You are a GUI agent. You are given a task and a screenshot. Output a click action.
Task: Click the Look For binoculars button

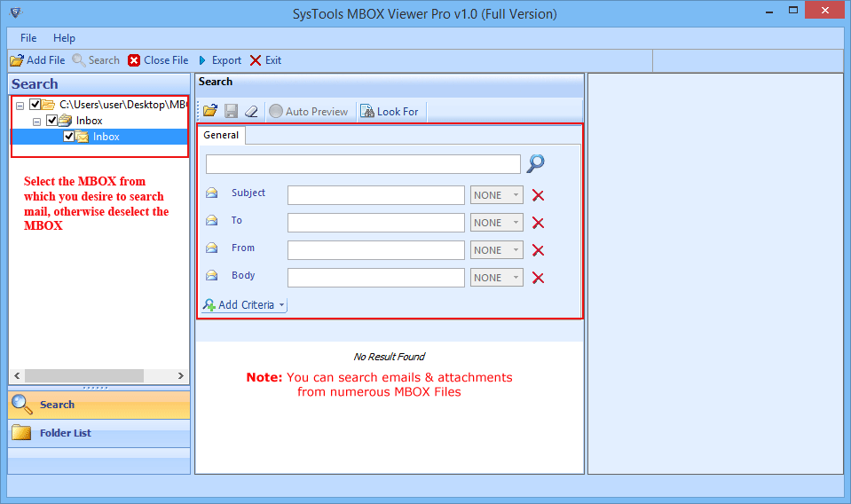point(390,111)
